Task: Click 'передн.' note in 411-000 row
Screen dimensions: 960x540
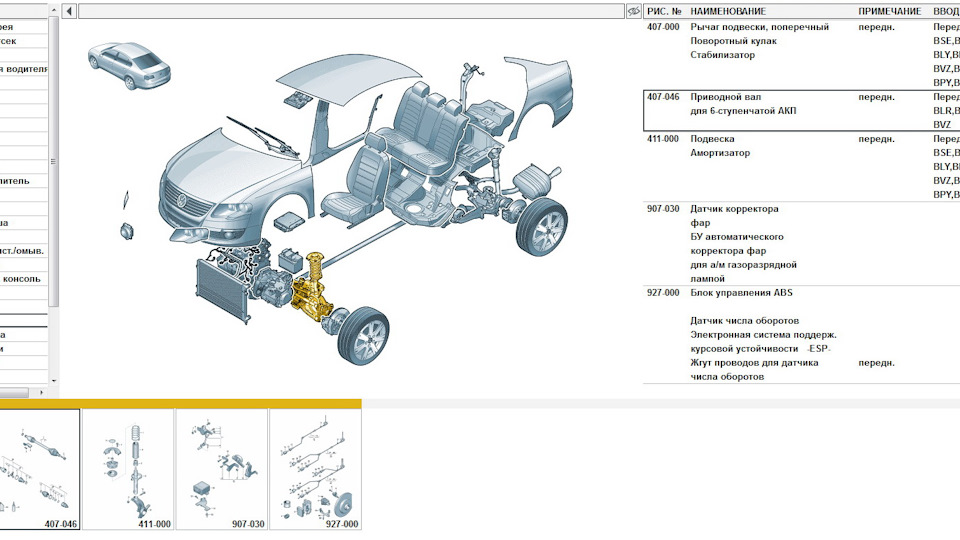Action: point(876,139)
